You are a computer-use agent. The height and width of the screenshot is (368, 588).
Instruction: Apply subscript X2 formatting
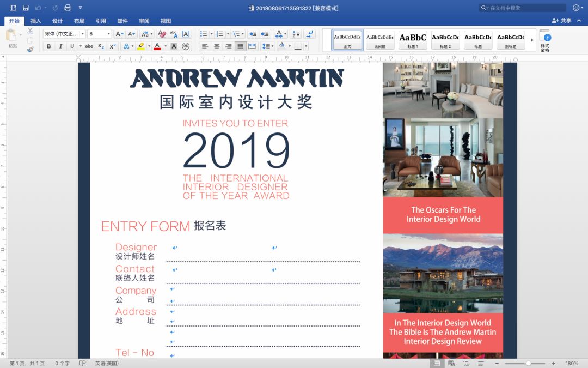(x=101, y=46)
